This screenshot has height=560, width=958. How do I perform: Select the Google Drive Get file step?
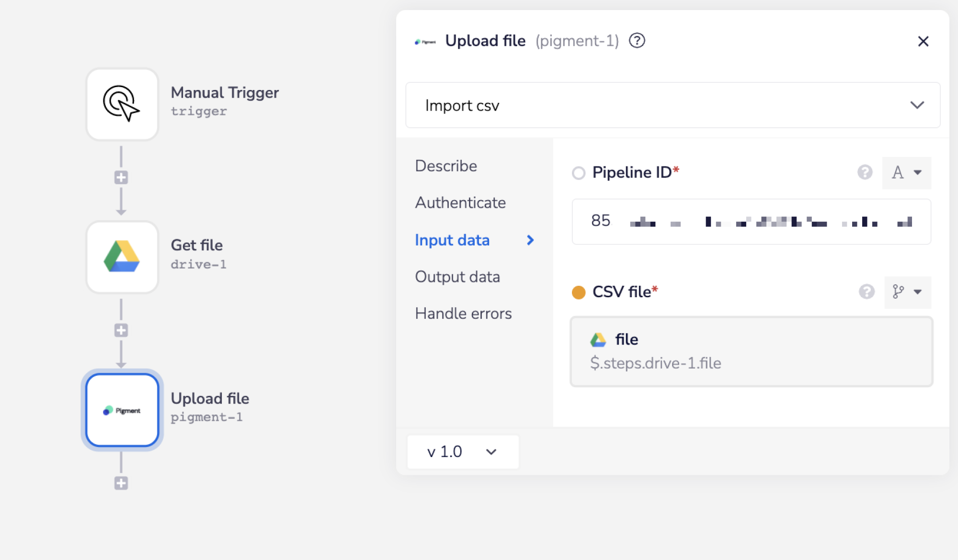tap(122, 257)
